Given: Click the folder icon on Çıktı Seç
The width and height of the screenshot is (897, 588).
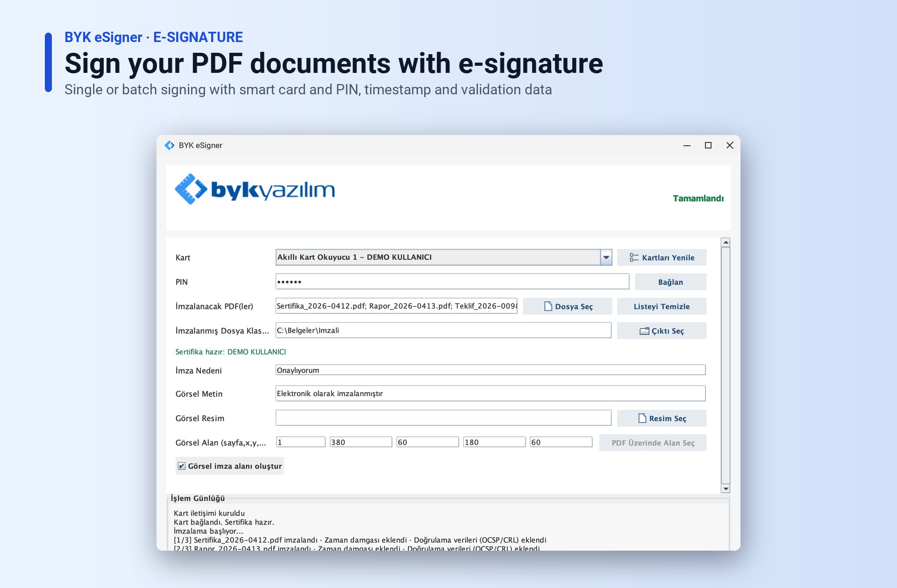Looking at the screenshot, I should click(x=644, y=331).
